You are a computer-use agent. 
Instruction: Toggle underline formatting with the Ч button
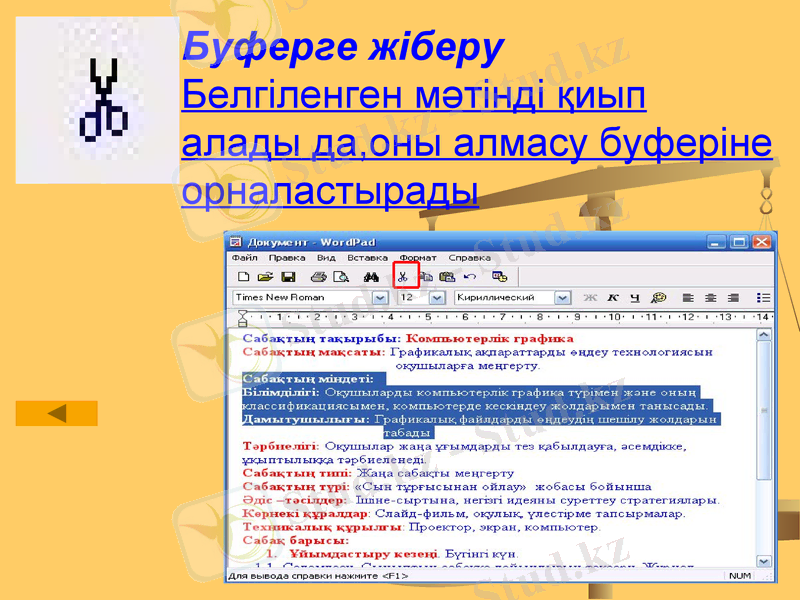point(633,297)
